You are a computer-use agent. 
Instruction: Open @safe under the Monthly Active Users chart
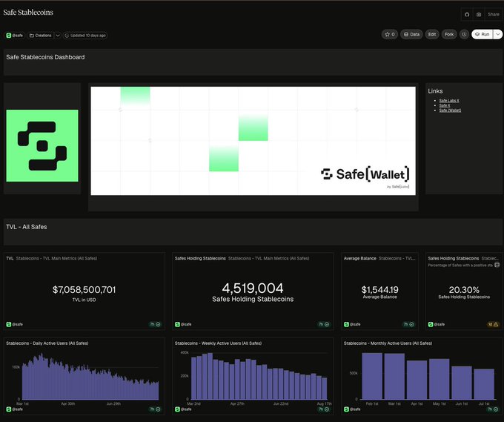point(352,409)
